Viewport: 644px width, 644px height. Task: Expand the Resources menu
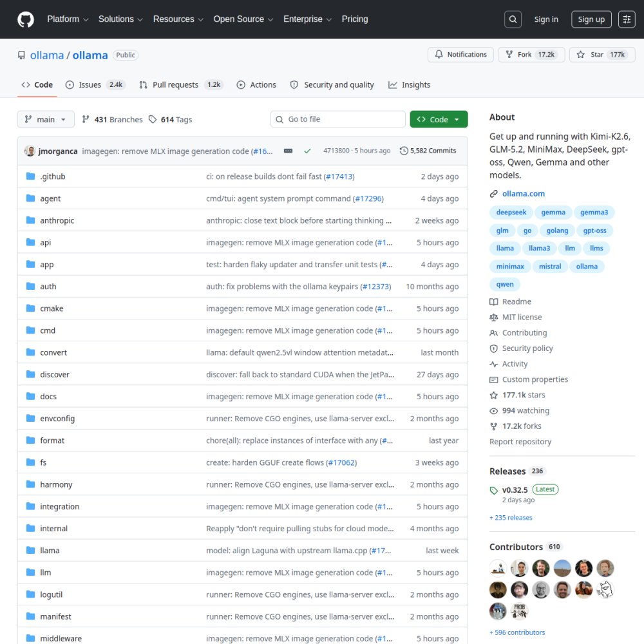pyautogui.click(x=178, y=19)
